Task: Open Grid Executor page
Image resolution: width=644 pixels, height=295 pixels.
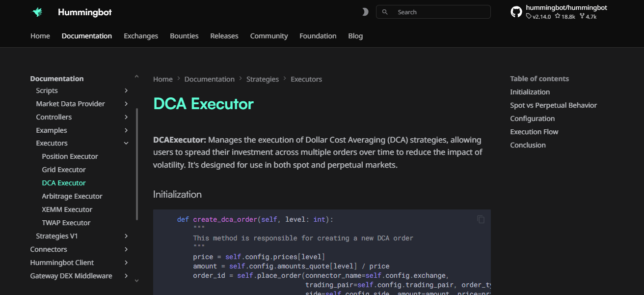Action: [64, 170]
